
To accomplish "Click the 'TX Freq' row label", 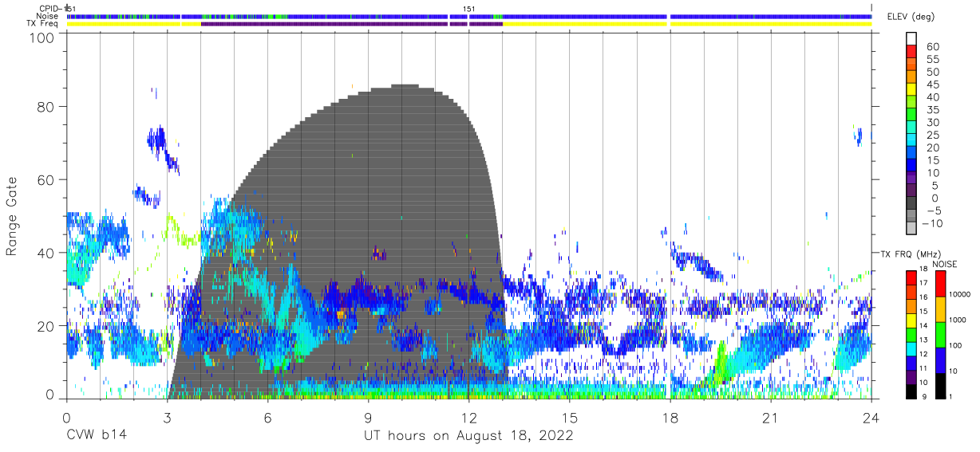I will [44, 23].
